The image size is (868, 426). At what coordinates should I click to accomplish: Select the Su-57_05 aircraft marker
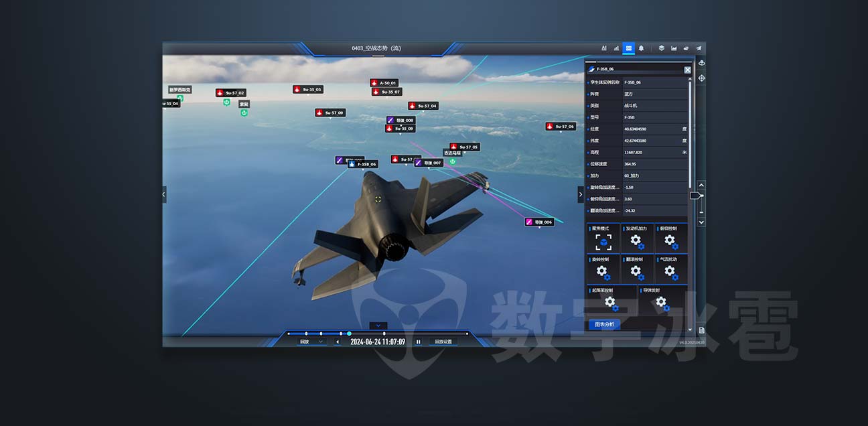[x=464, y=147]
